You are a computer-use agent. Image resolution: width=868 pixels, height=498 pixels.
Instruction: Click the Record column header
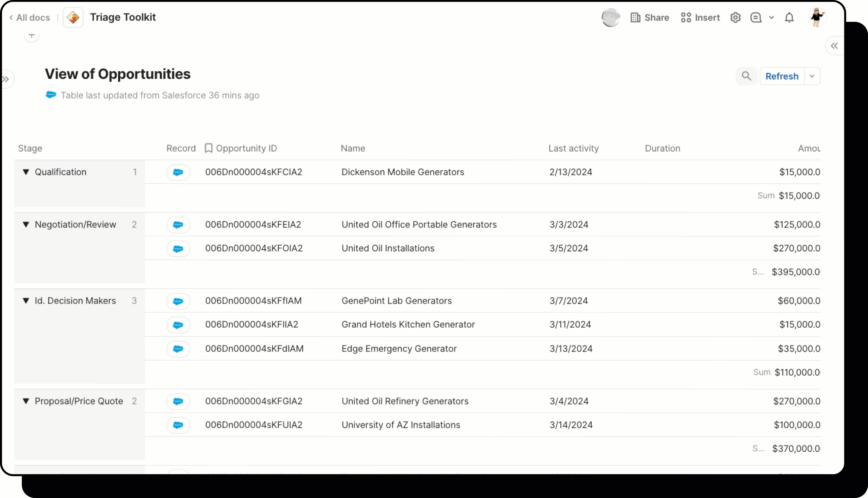tap(181, 148)
